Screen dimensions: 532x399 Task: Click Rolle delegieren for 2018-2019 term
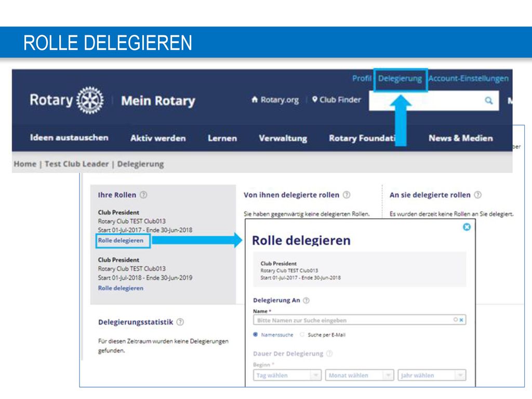tap(121, 288)
